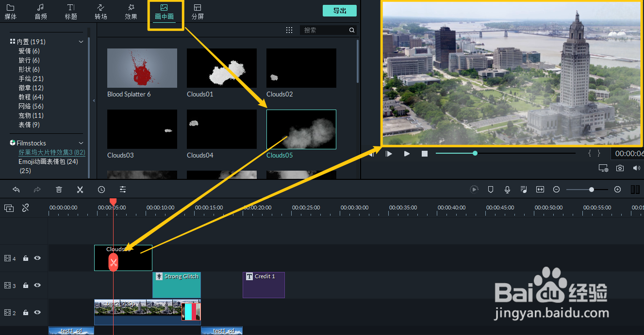The width and height of the screenshot is (644, 335).
Task: Select the scissors split tool in timeline toolbar
Action: [x=80, y=189]
